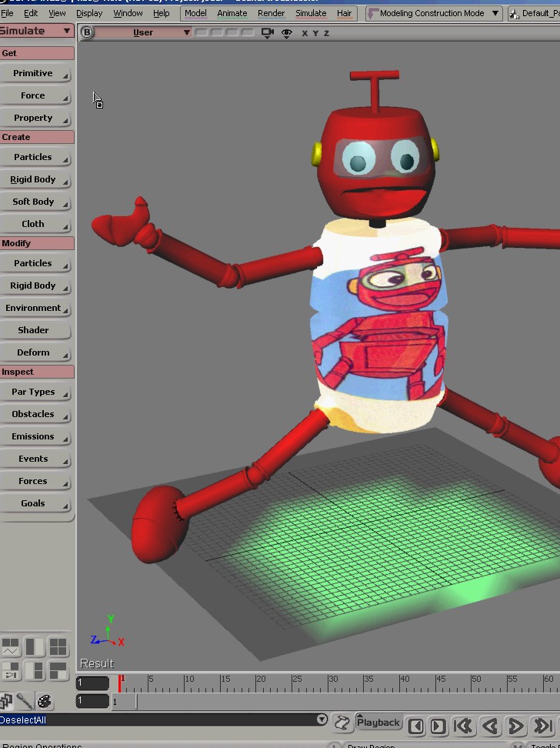
Task: Open the User camera view dropdown
Action: point(143,32)
